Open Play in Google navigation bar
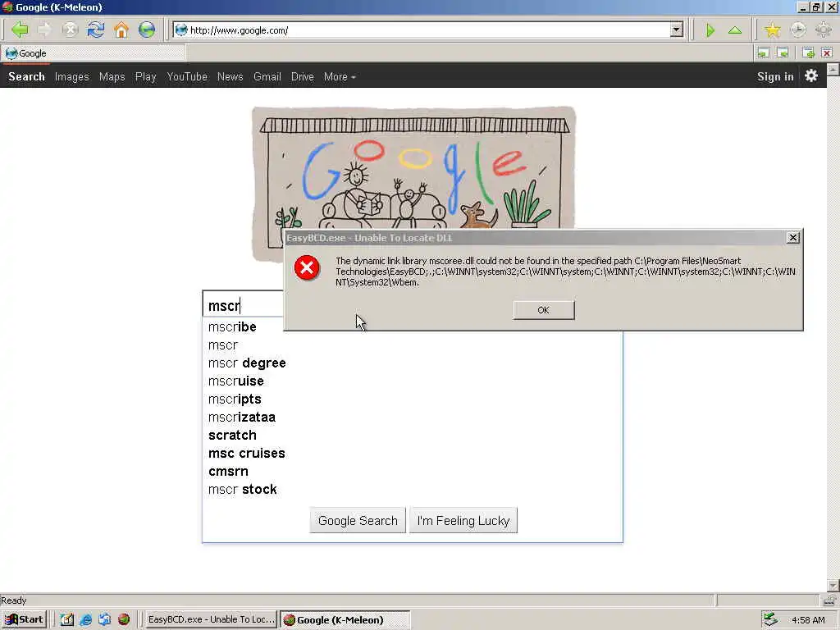The image size is (840, 630). tap(146, 76)
